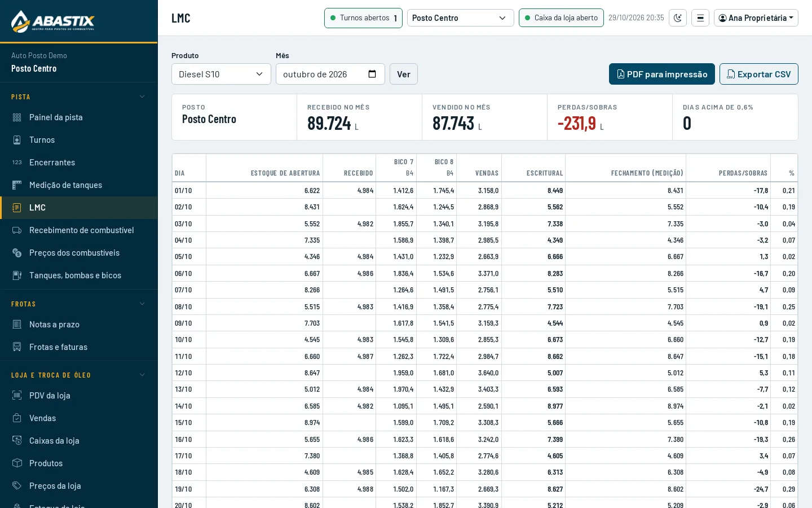The height and width of the screenshot is (508, 812).
Task: Open Recebimento de combustível
Action: [x=79, y=230]
